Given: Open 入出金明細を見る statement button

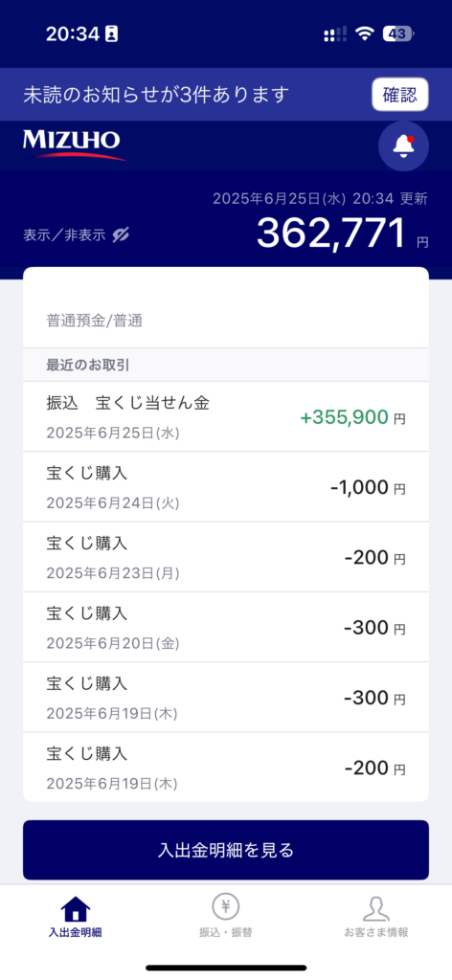Looking at the screenshot, I should coord(226,850).
